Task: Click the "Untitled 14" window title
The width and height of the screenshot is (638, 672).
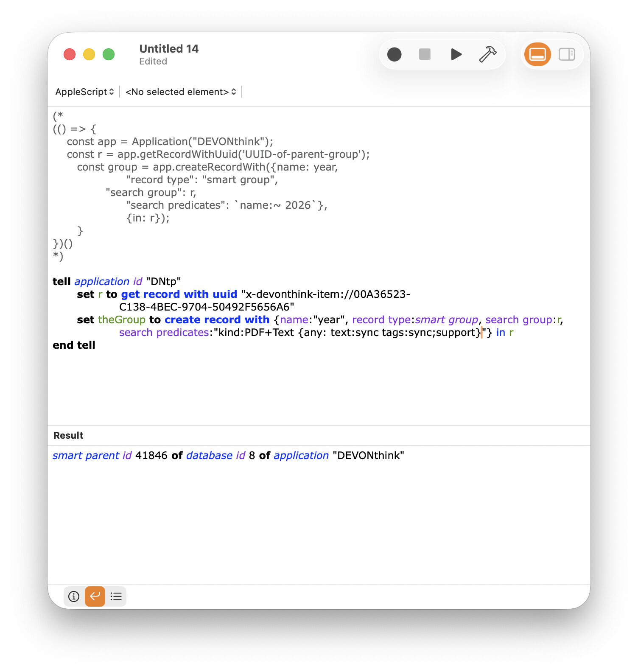Action: 169,49
